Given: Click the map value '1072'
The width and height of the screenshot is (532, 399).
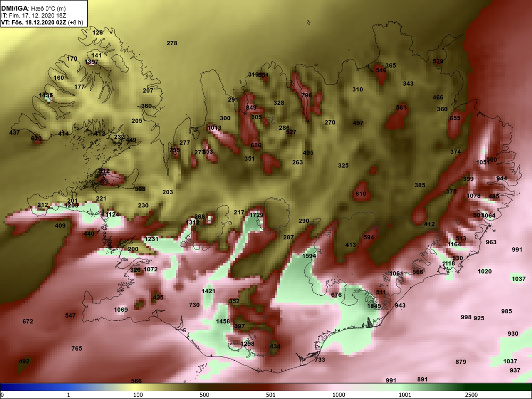Looking at the screenshot, I should (x=151, y=269).
